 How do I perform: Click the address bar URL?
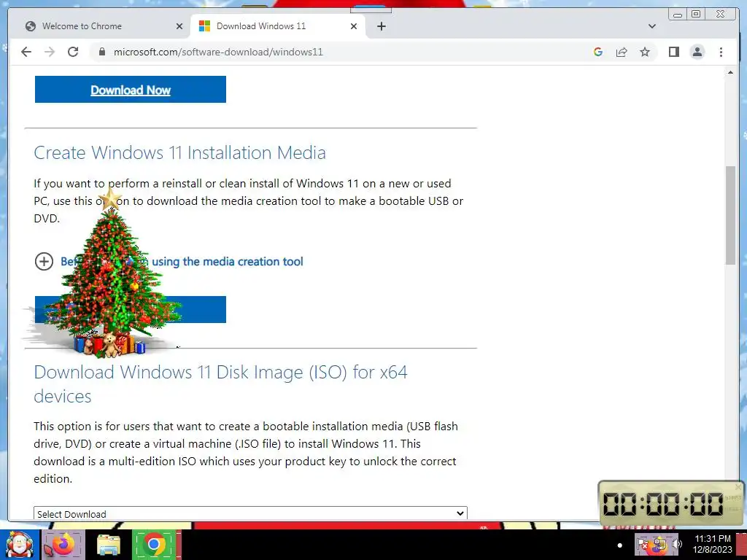click(218, 52)
